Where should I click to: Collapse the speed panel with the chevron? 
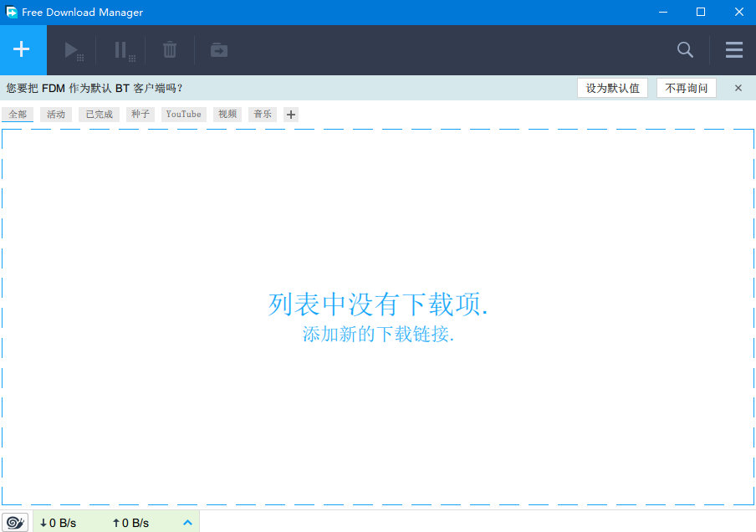[187, 521]
